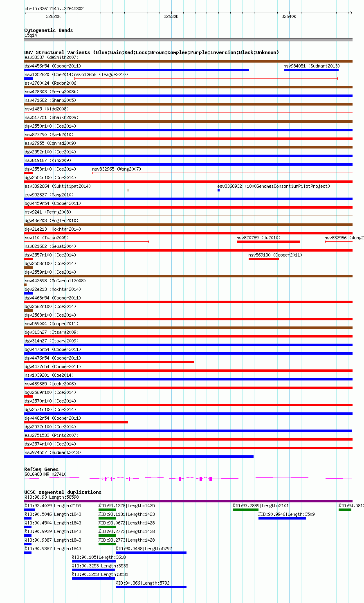Click the chr15:32617545..32645302 coordinate label
Screen dimensions: 364x603
point(54,9)
